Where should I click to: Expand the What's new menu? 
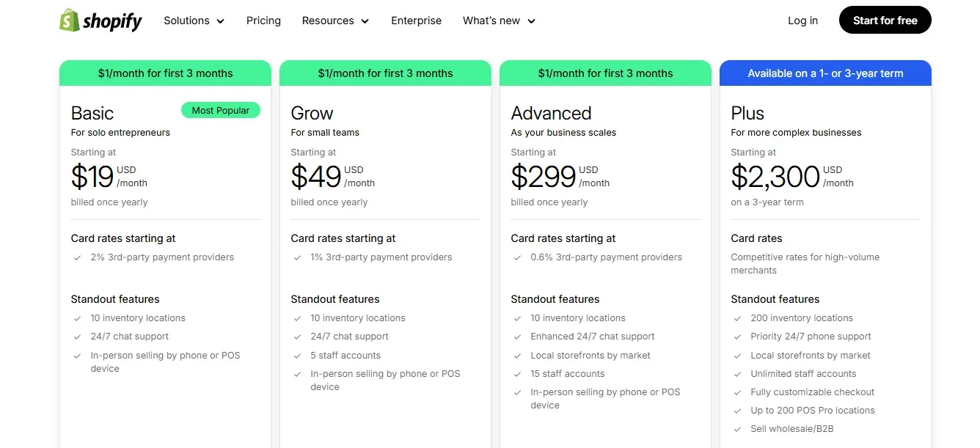coord(499,21)
